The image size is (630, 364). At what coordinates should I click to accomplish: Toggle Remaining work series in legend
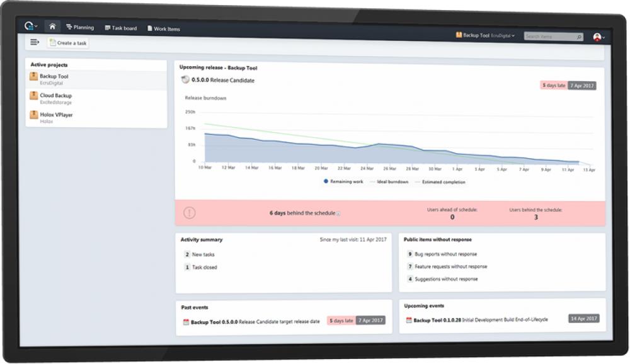tap(343, 181)
